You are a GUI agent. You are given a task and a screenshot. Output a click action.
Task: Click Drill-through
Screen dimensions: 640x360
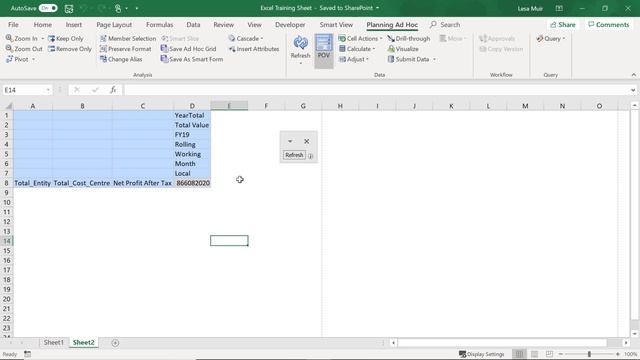coord(409,38)
